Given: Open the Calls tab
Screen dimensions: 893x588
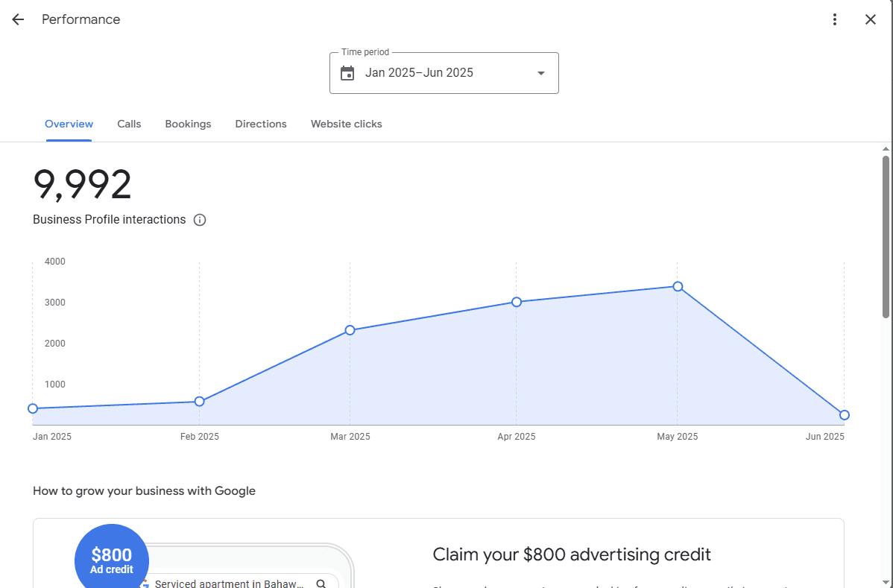Looking at the screenshot, I should coord(129,124).
